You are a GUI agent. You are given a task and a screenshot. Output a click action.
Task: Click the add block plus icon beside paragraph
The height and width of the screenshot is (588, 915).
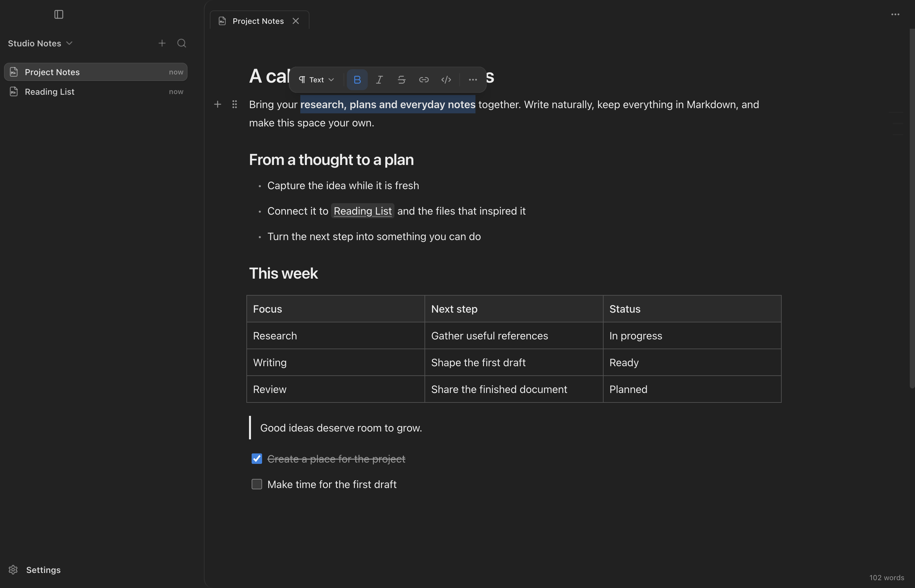tap(218, 104)
